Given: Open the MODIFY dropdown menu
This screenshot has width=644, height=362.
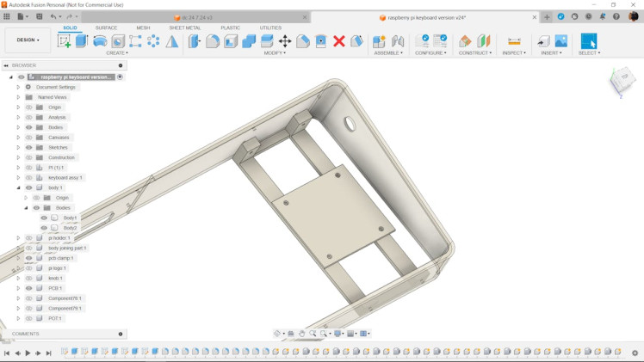Looking at the screenshot, I should click(275, 53).
